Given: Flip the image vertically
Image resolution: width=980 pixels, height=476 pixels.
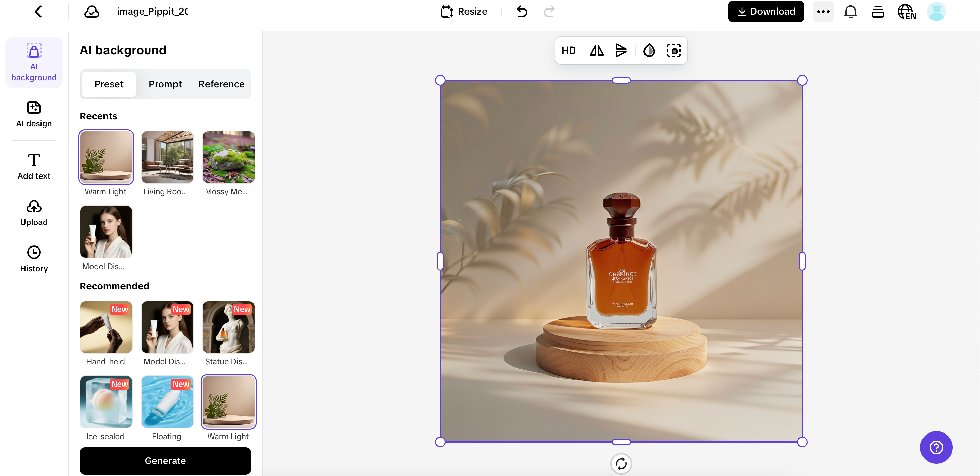Looking at the screenshot, I should [621, 50].
